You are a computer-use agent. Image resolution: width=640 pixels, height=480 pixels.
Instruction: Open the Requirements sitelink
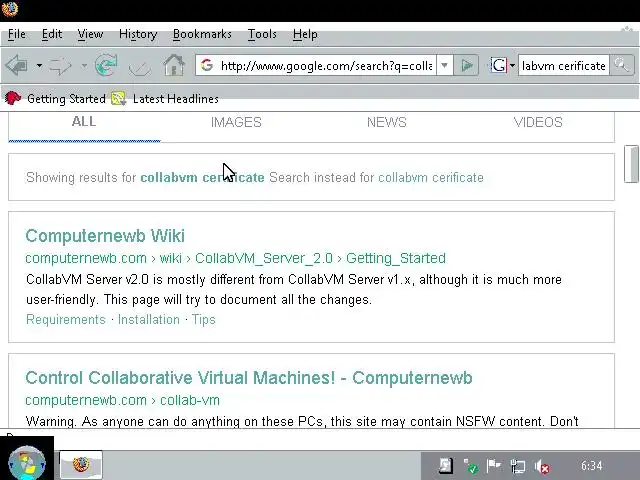(x=66, y=319)
